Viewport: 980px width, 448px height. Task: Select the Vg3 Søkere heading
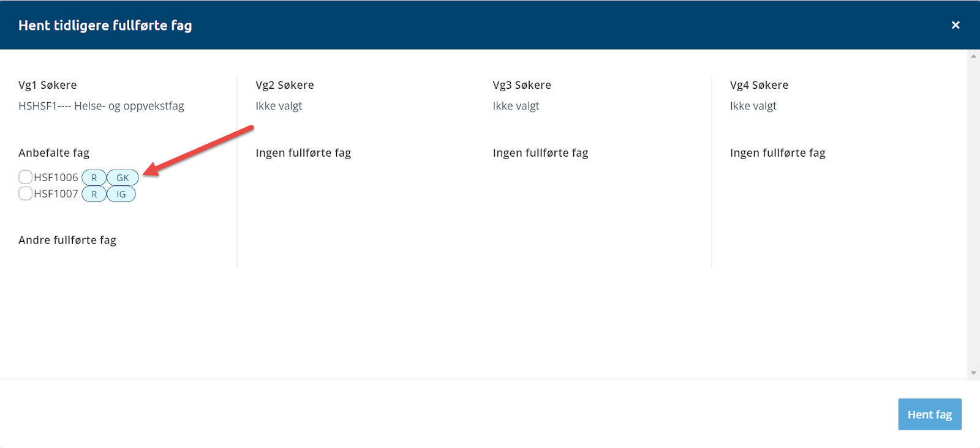tap(522, 85)
